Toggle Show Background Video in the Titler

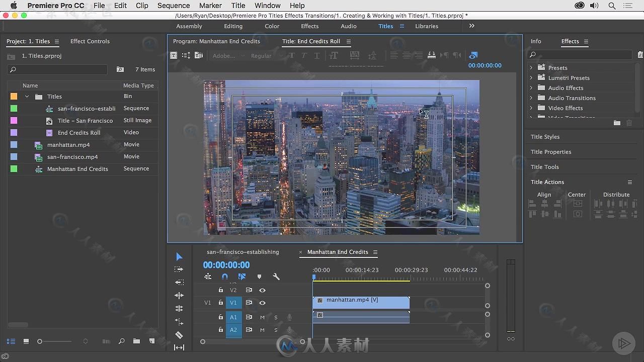473,55
